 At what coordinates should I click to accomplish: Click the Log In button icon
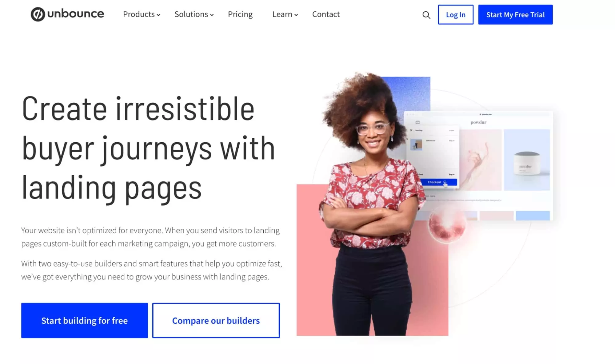(455, 14)
